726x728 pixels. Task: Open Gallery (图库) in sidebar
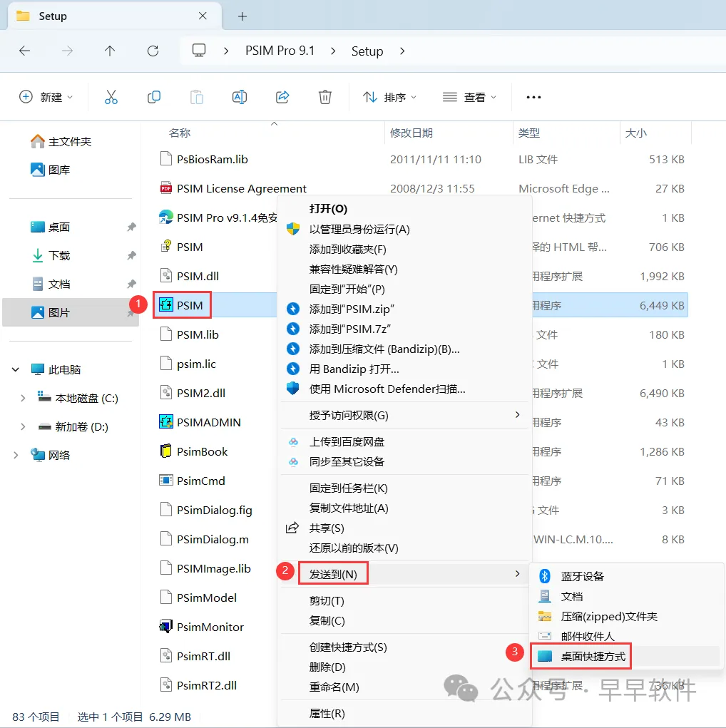(50, 170)
